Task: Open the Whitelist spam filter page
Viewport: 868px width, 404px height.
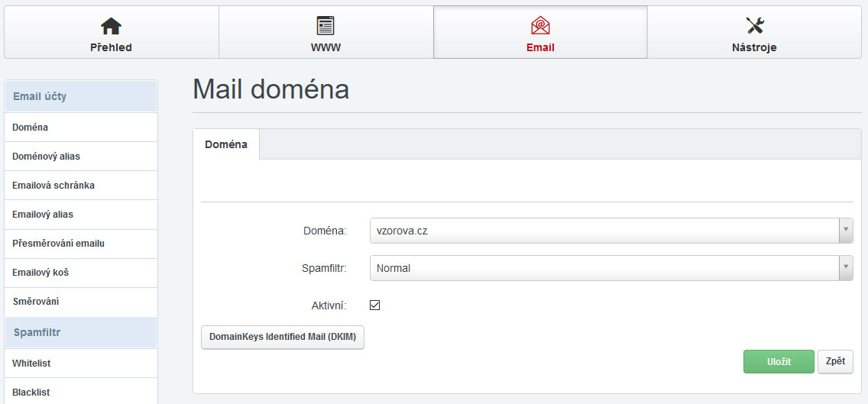Action: (31, 364)
